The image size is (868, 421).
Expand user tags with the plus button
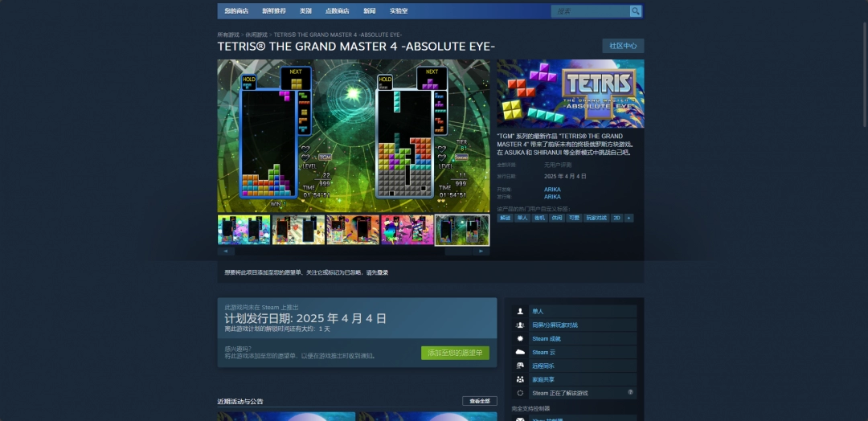[628, 218]
